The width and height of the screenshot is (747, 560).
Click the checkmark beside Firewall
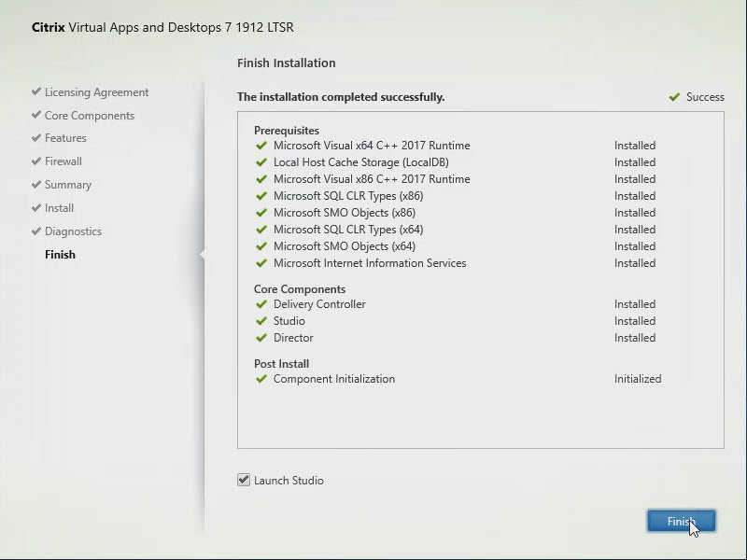(x=36, y=161)
